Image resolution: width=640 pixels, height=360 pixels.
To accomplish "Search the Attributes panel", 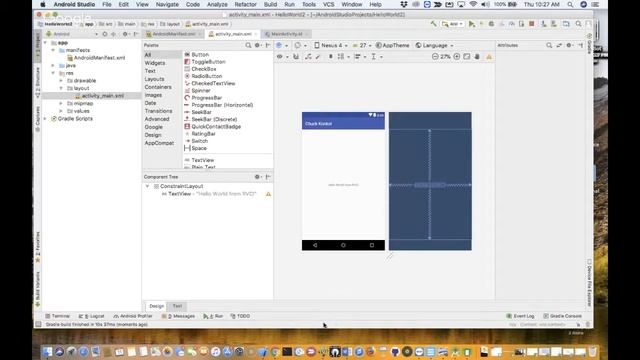I will [x=549, y=45].
